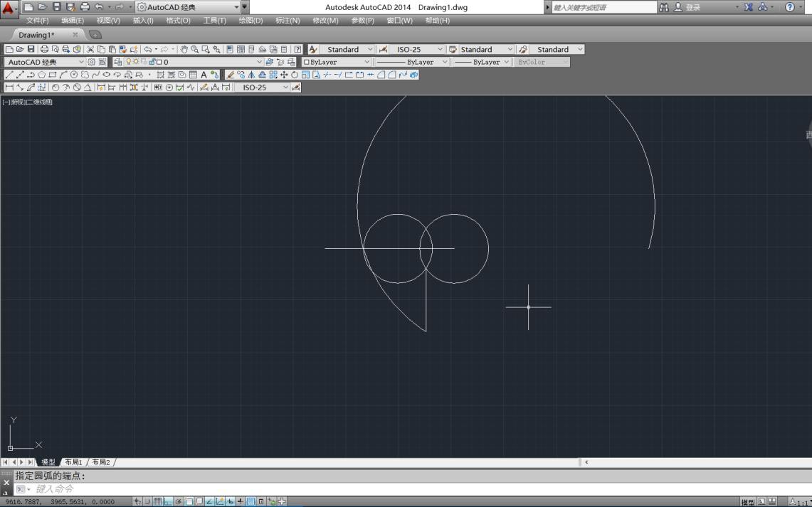Activate the Pan hand tool
This screenshot has width=812, height=507.
[x=184, y=50]
